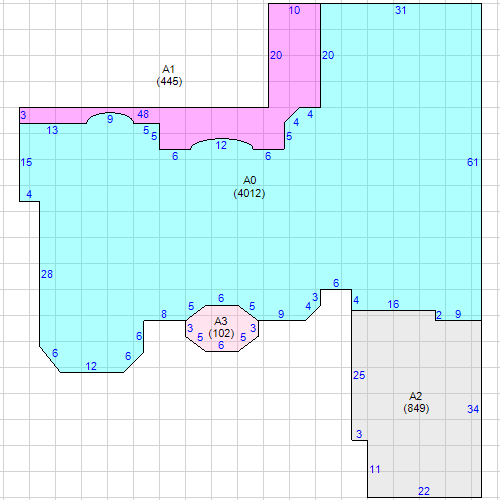Select the dimension value 2
This screenshot has width=500, height=500.
(x=439, y=315)
